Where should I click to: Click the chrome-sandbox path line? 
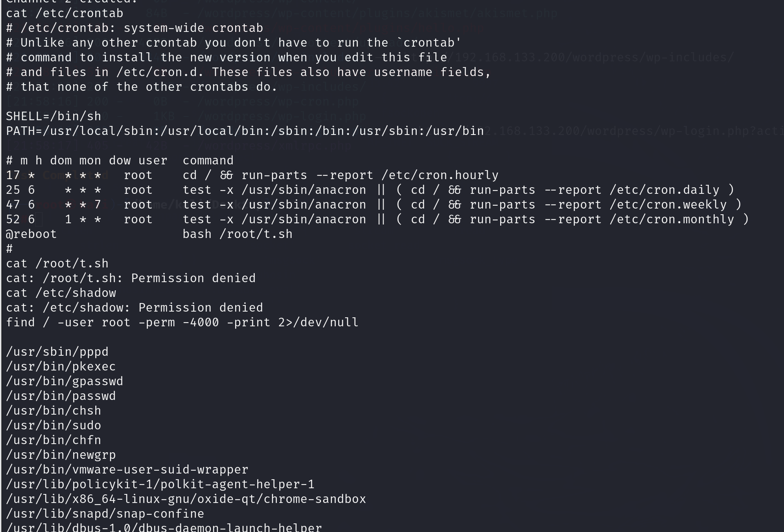[186, 499]
